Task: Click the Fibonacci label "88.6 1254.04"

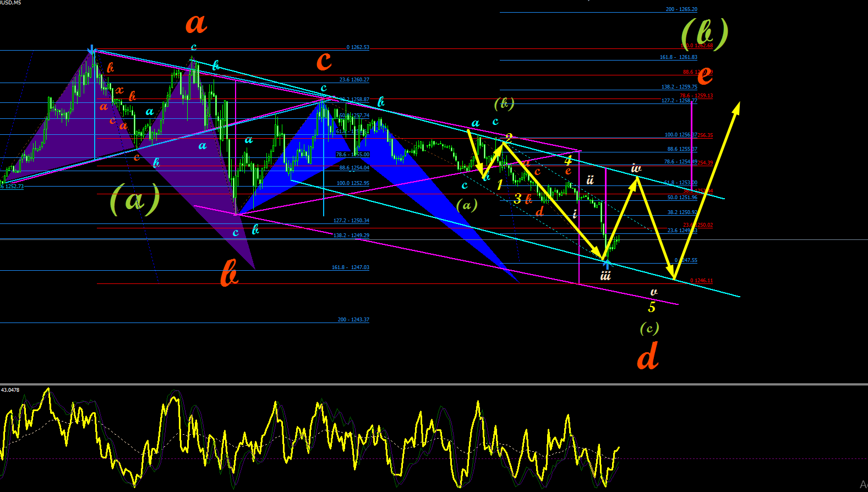Action: [354, 168]
